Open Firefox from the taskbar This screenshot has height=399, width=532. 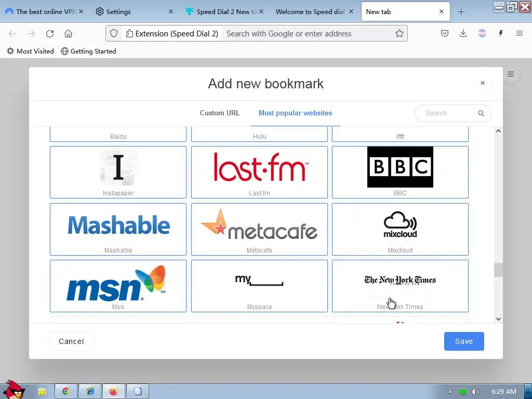pyautogui.click(x=114, y=391)
